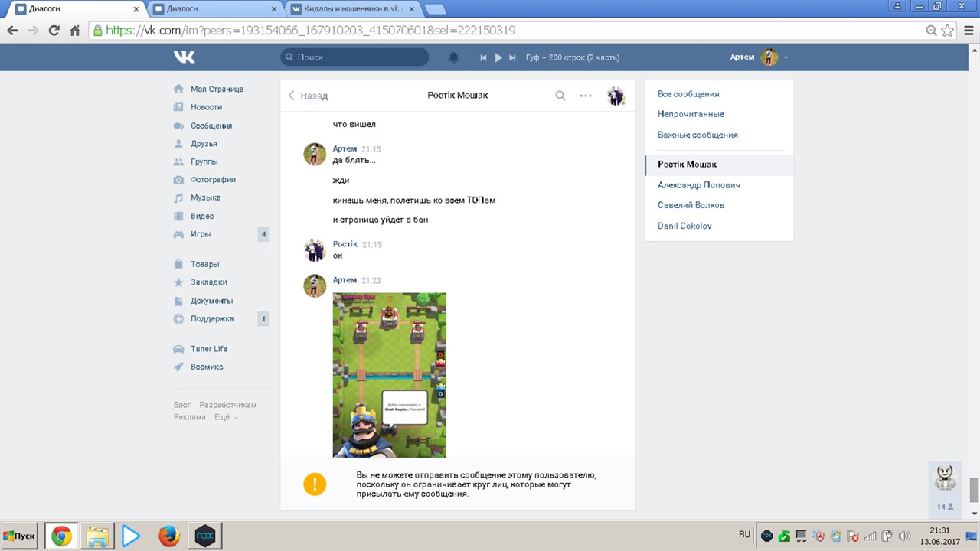Open the dialog with Савелий Волков

point(691,205)
